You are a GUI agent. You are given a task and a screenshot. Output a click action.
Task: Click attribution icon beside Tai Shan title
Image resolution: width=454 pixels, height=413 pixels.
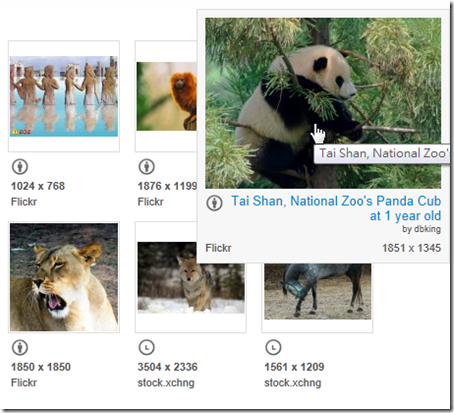coord(214,203)
